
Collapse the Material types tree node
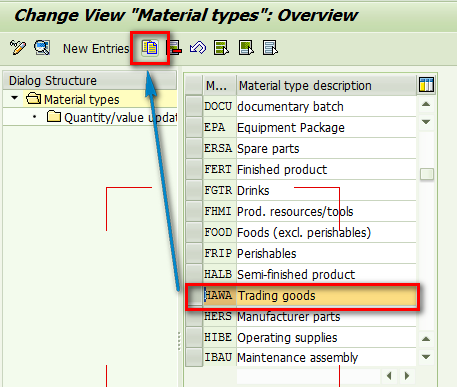14,98
